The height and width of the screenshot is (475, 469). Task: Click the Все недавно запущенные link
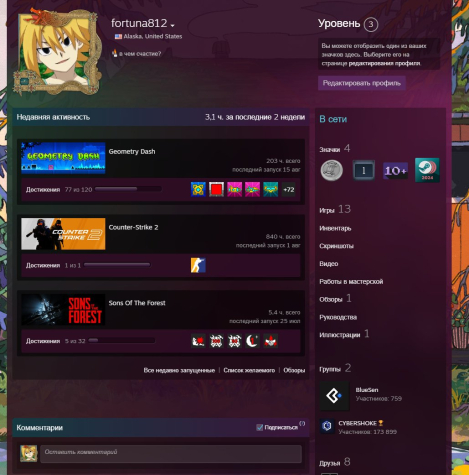(179, 370)
